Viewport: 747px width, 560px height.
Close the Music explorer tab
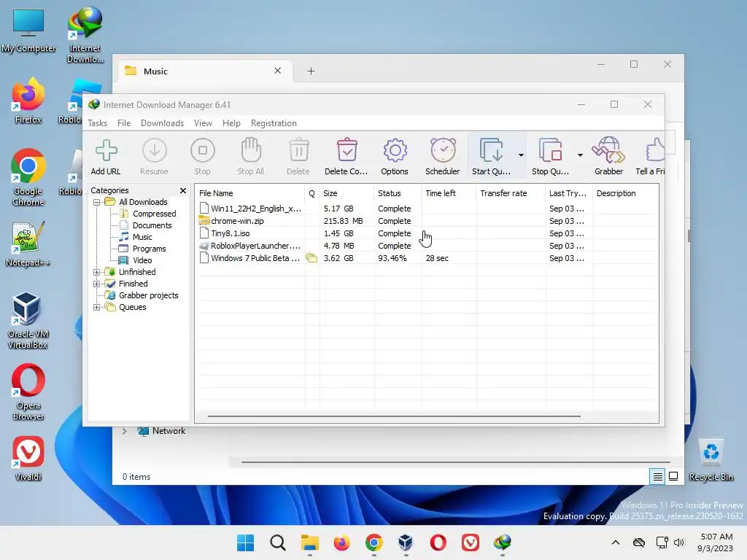[x=278, y=71]
